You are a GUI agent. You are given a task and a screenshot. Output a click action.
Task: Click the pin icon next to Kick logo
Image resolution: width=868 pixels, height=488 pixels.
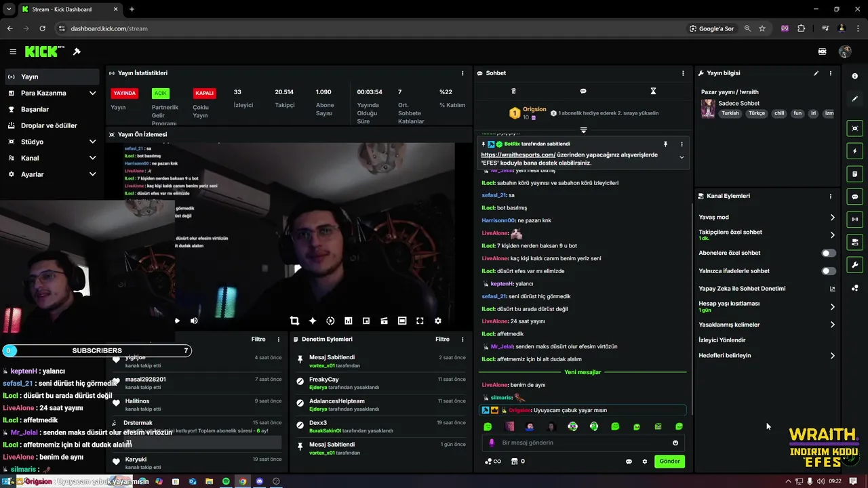tap(77, 52)
